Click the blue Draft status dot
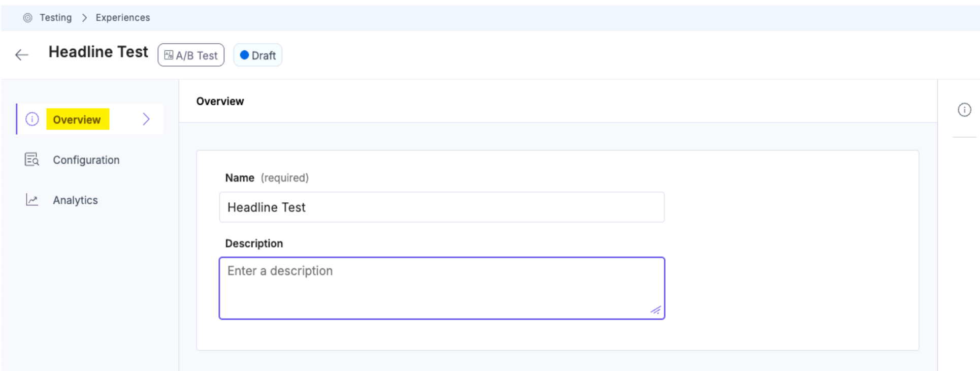This screenshot has height=371, width=980. 244,55
